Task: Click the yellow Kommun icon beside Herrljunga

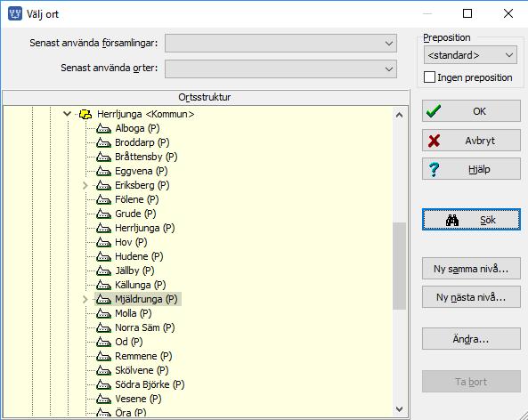Action: coord(85,114)
